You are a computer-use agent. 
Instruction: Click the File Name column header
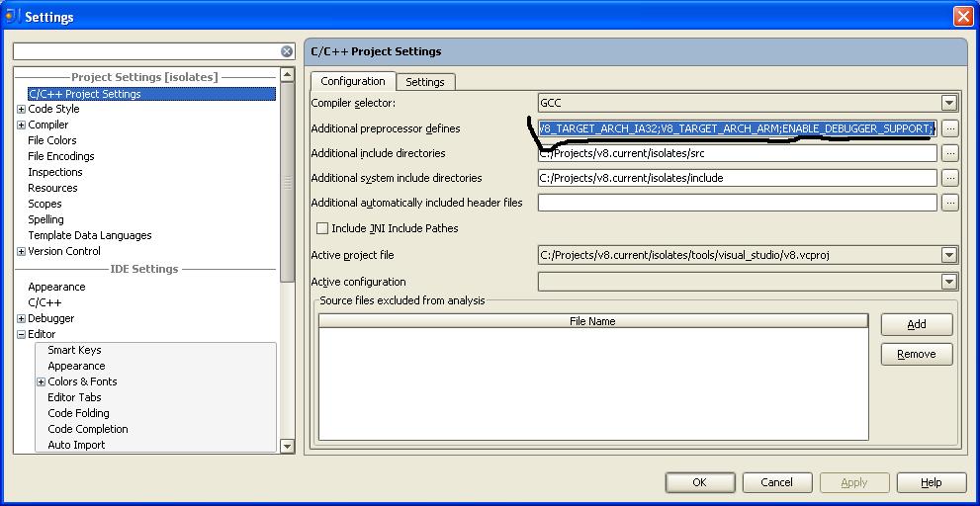(593, 321)
